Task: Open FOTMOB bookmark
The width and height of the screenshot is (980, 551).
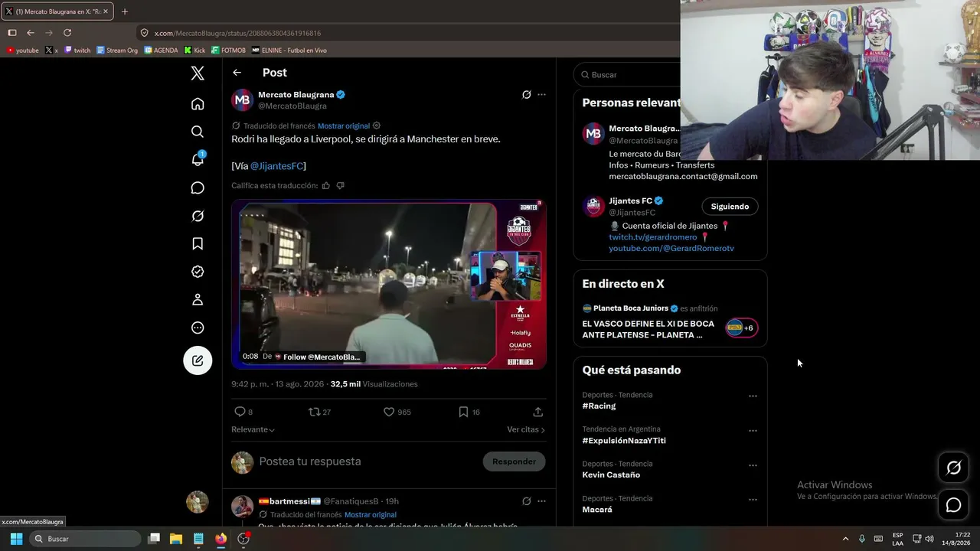Action: (228, 51)
